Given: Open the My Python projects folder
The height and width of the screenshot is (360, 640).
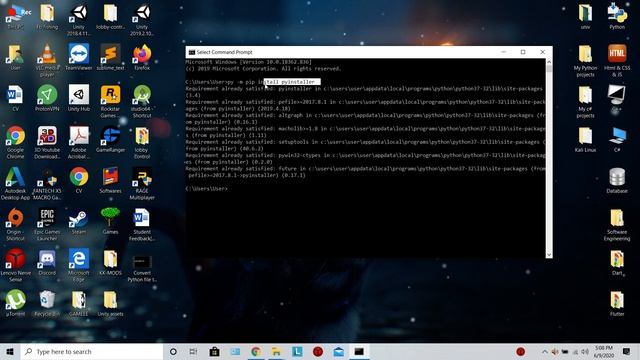Looking at the screenshot, I should (x=585, y=60).
